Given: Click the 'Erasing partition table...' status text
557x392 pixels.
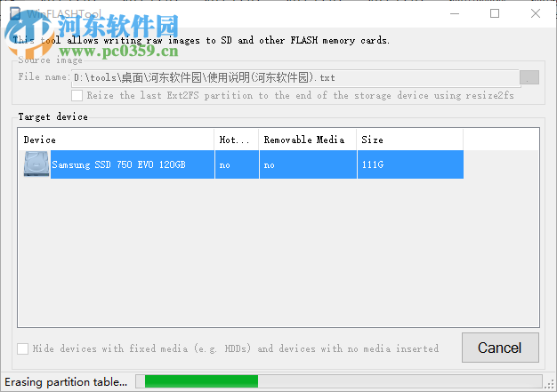Looking at the screenshot, I should click(66, 381).
